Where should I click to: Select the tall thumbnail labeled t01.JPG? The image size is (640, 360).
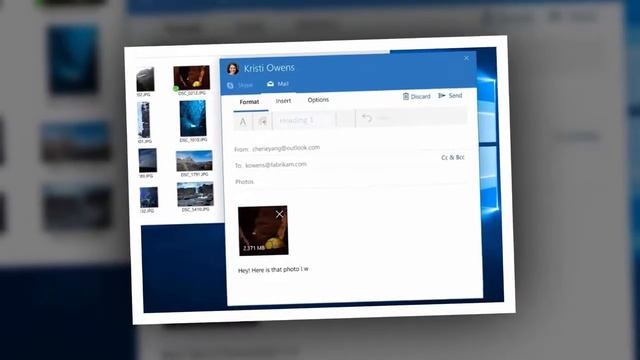(x=144, y=120)
